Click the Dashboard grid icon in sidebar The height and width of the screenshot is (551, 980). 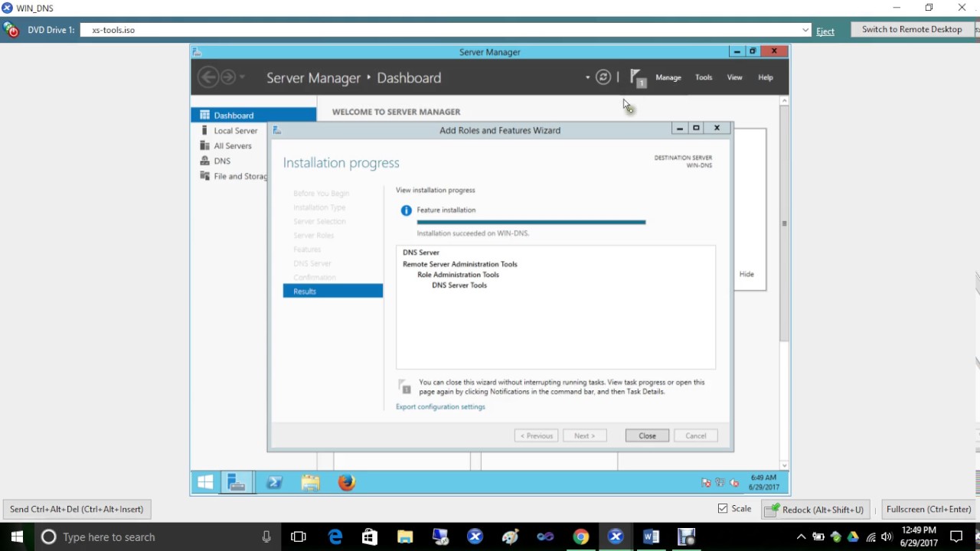(x=204, y=115)
